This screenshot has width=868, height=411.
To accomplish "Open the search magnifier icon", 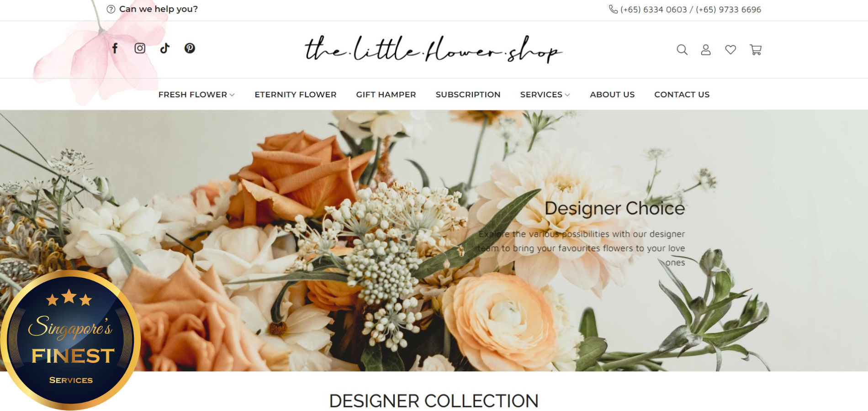I will pos(682,50).
